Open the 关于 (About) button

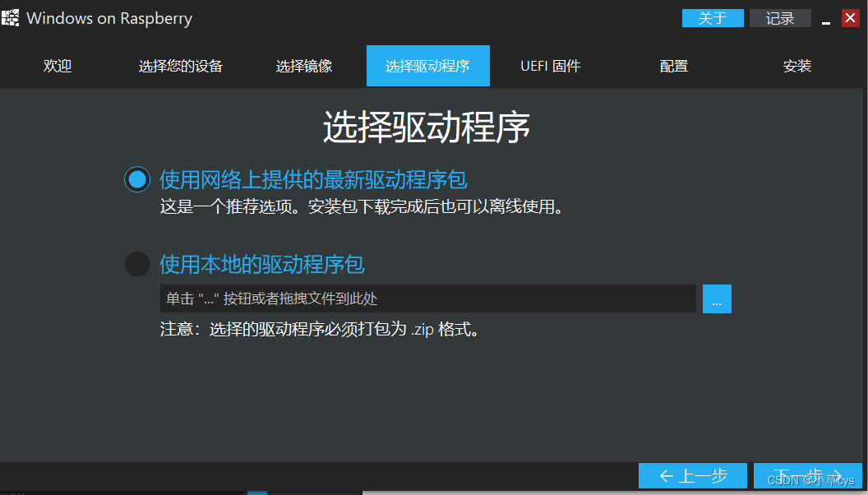pos(713,18)
